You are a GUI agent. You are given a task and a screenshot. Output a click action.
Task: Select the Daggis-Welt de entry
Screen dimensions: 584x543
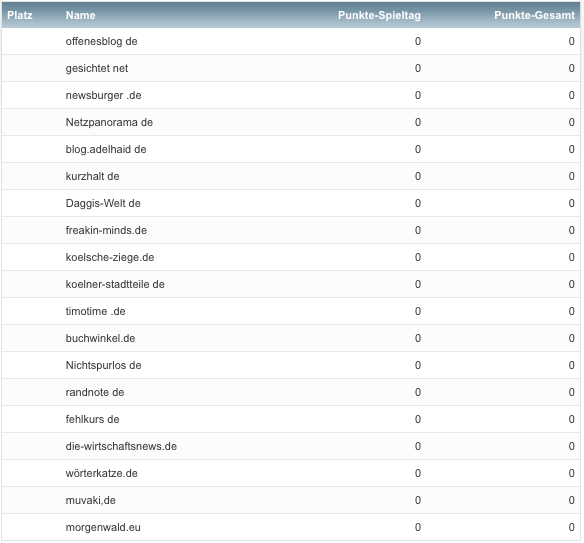[x=103, y=203]
